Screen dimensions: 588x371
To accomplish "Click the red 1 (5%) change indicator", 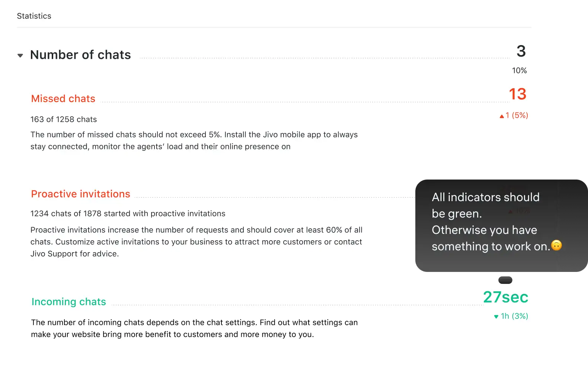I will pyautogui.click(x=517, y=115).
